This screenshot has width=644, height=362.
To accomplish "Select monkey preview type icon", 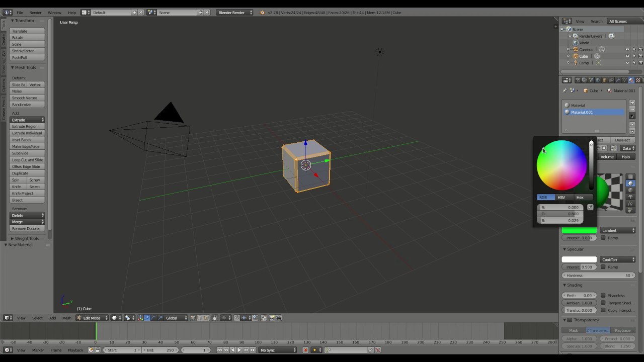I will (x=630, y=197).
